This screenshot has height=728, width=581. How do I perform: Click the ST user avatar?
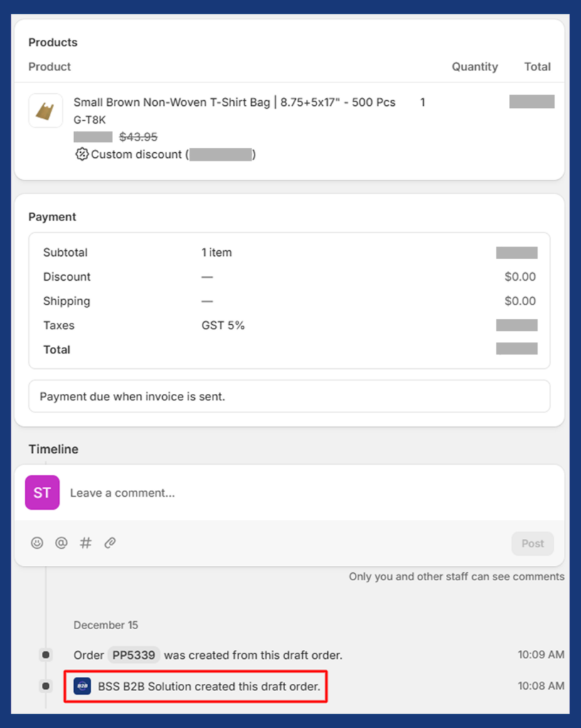click(x=42, y=493)
